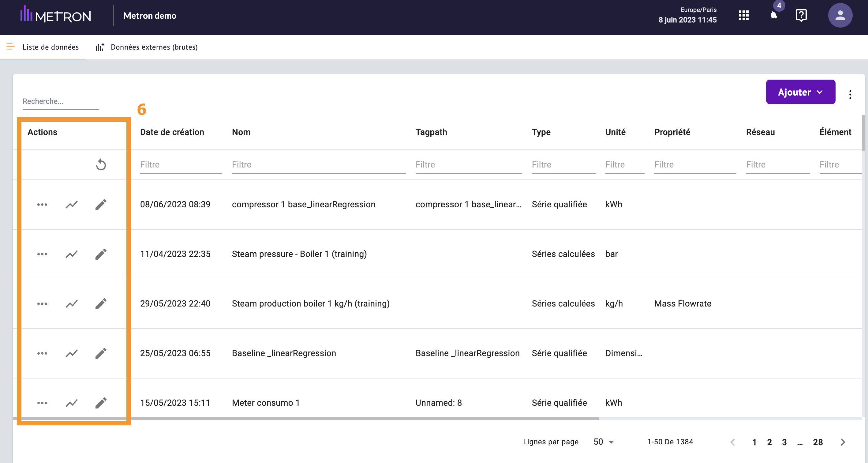
Task: Click Europe/Paris date and time display
Action: click(x=687, y=15)
